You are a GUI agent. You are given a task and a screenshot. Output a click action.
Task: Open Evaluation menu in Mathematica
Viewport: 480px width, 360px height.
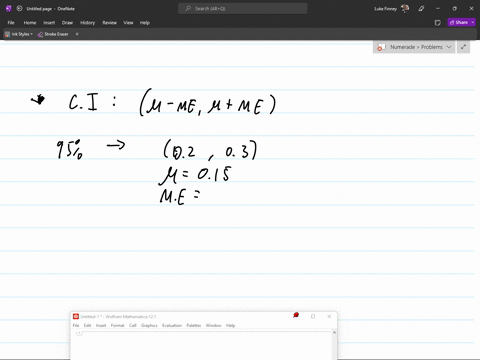[172, 325]
